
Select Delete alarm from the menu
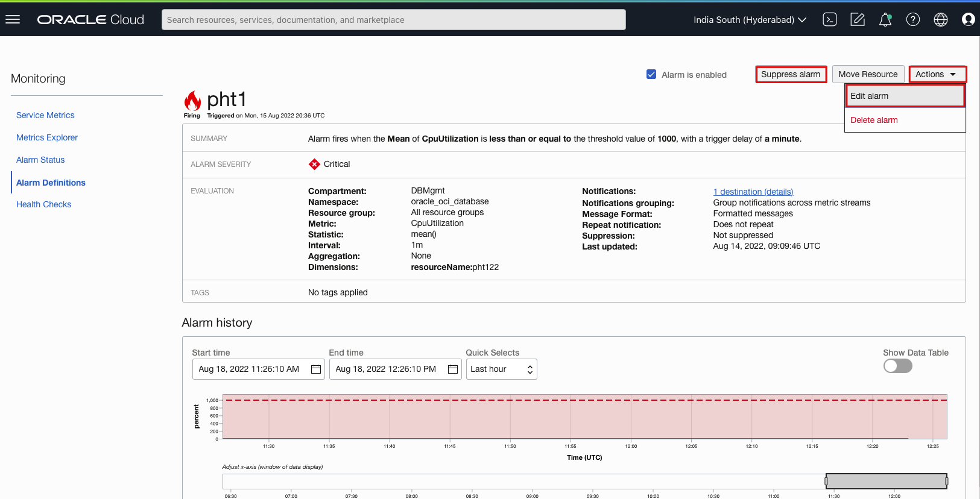(874, 120)
